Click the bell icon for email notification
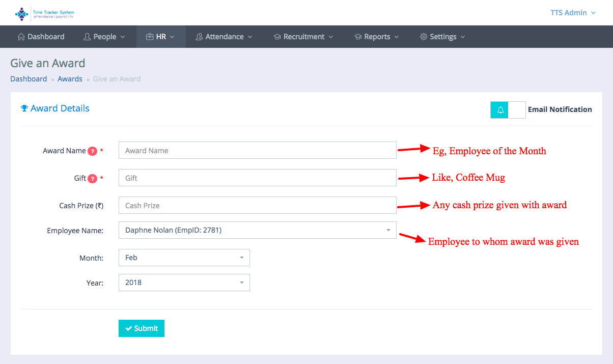The height and width of the screenshot is (364, 613). click(x=500, y=110)
